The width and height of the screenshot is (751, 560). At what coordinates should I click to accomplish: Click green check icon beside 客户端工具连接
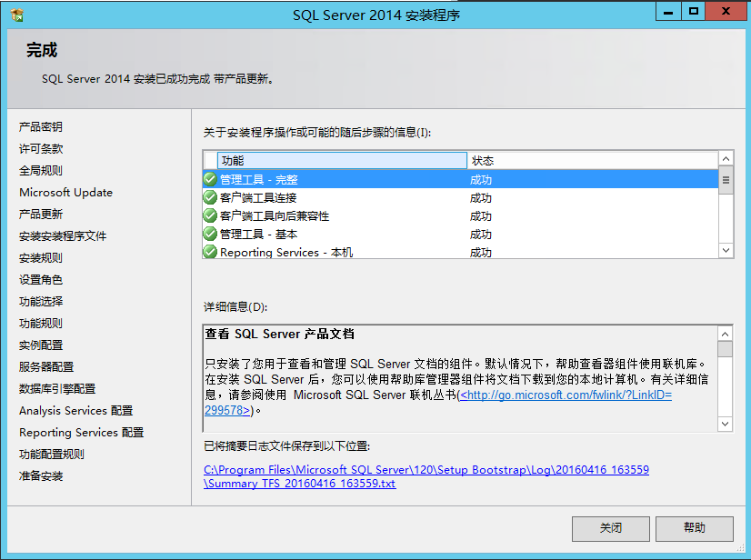point(210,197)
